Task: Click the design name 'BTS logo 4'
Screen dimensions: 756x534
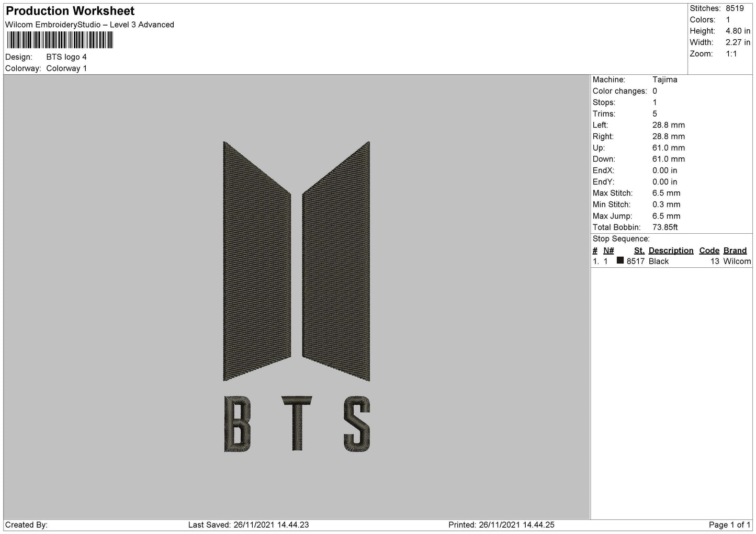Action: coord(66,57)
